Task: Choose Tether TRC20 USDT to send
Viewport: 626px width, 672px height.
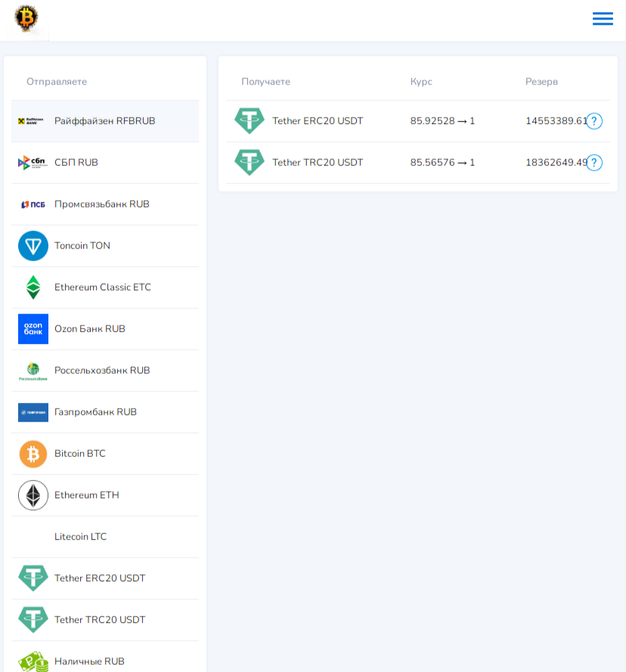Action: [x=105, y=620]
